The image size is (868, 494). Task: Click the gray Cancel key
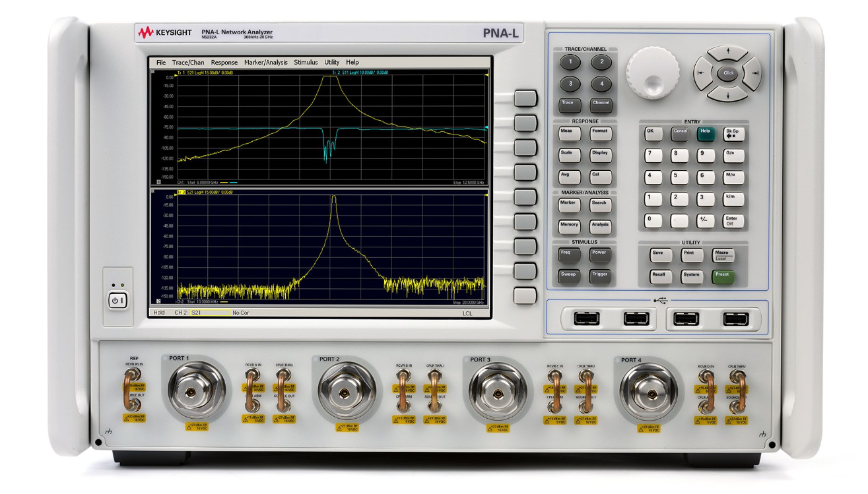coord(680,133)
